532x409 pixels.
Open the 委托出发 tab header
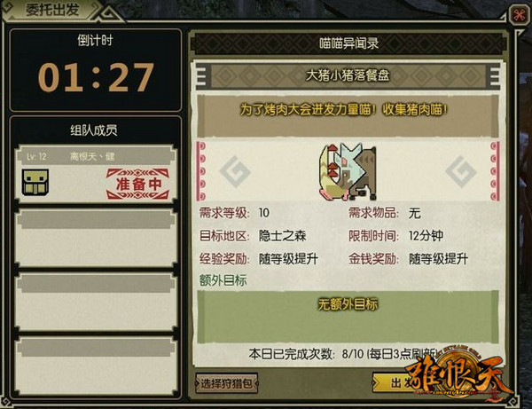point(52,10)
